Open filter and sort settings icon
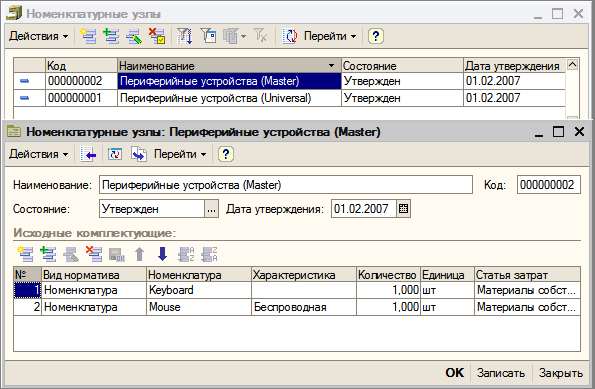The height and width of the screenshot is (389, 595). [185, 36]
